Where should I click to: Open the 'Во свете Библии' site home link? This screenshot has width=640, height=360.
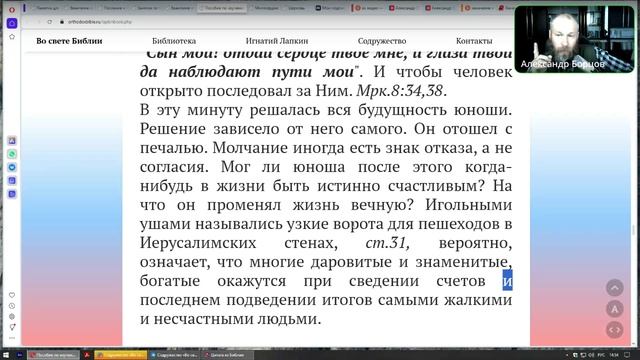coord(69,41)
